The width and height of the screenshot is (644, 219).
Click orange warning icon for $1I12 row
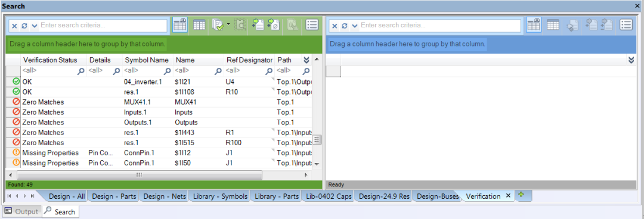tap(17, 152)
